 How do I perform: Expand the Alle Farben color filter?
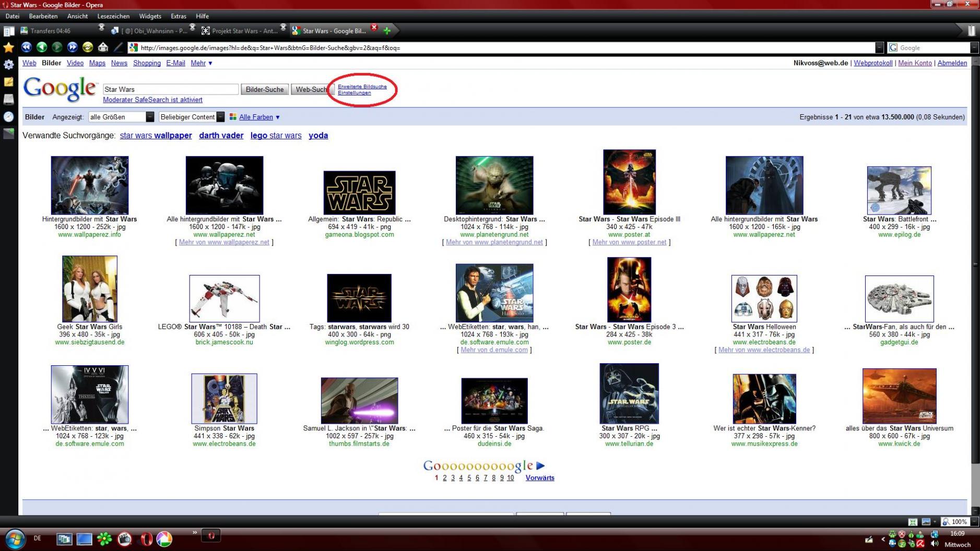pyautogui.click(x=259, y=117)
